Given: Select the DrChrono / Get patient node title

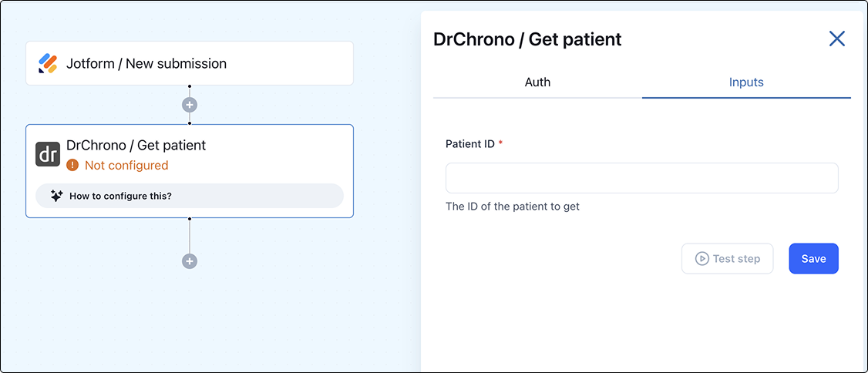Looking at the screenshot, I should coord(136,145).
